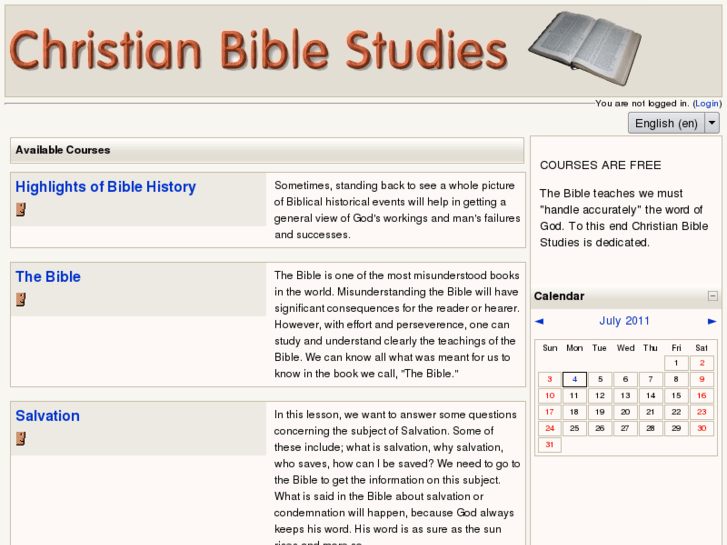Open the English (en) language dropdown
Viewport: 727px width, 545px height.
(666, 123)
